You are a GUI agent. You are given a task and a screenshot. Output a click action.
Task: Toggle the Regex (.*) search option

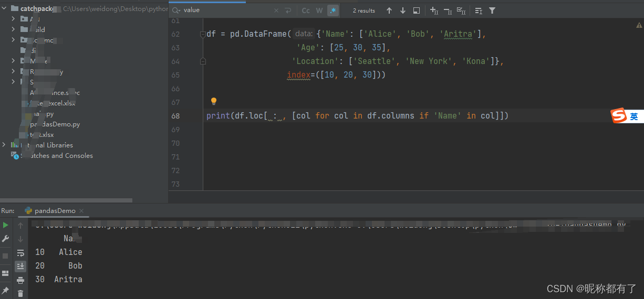(x=333, y=10)
